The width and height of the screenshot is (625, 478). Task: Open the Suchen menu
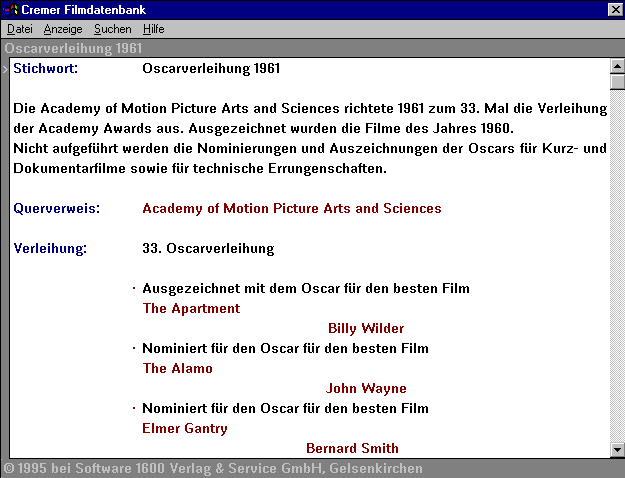click(112, 29)
